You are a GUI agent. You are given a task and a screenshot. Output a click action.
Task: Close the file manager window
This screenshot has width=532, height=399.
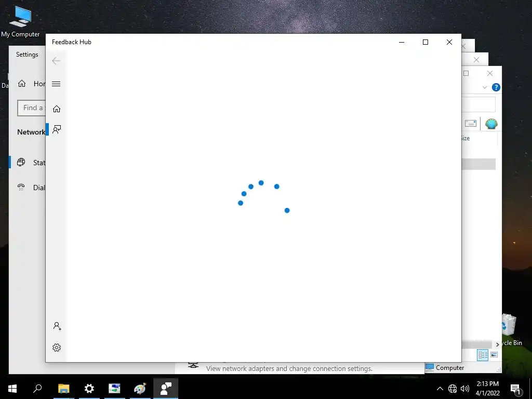pyautogui.click(x=490, y=73)
